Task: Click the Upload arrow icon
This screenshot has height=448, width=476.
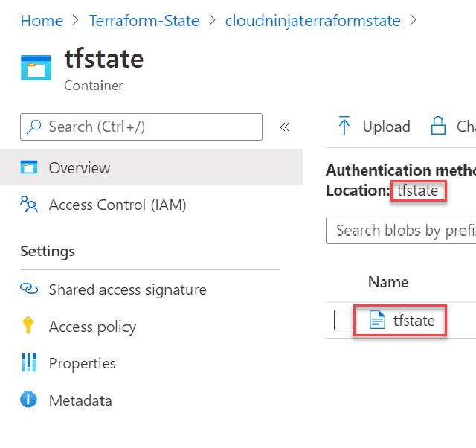Action: (x=344, y=126)
